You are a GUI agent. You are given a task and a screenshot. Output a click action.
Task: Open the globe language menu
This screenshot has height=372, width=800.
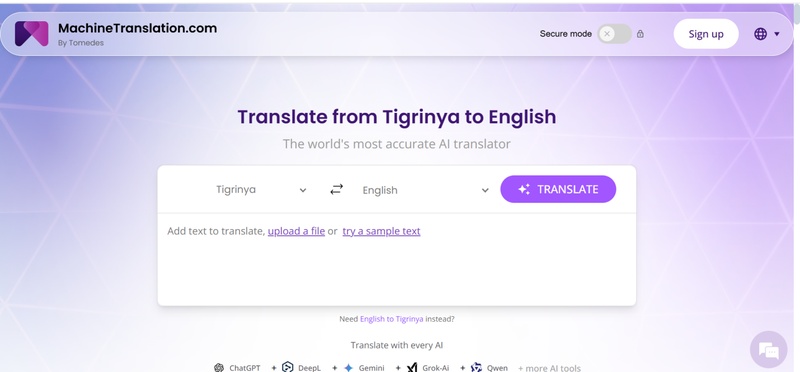click(760, 34)
